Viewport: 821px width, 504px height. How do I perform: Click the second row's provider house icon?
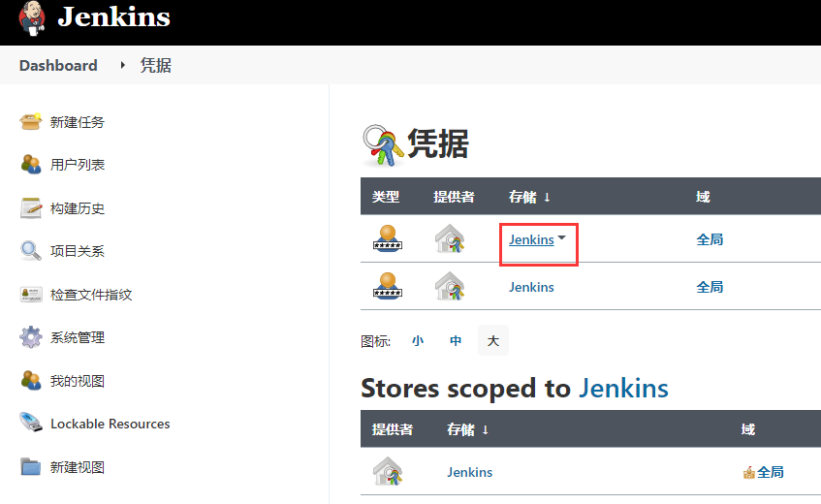tap(450, 286)
